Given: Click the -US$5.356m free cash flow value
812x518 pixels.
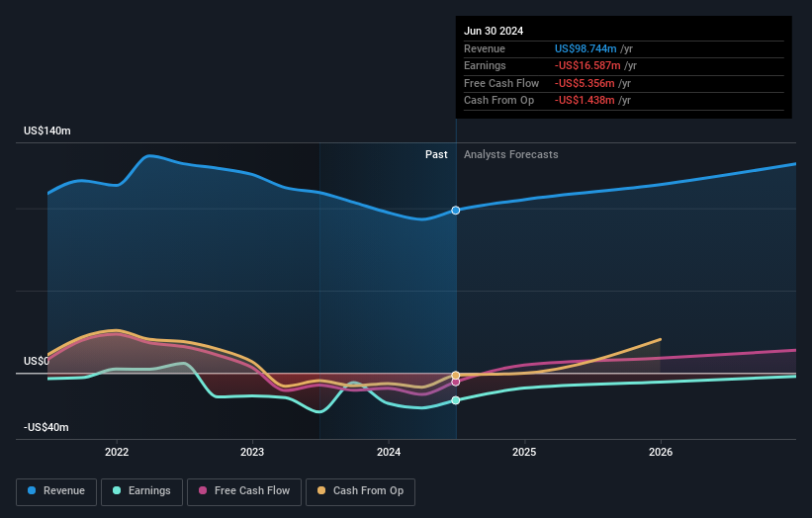Looking at the screenshot, I should (585, 83).
